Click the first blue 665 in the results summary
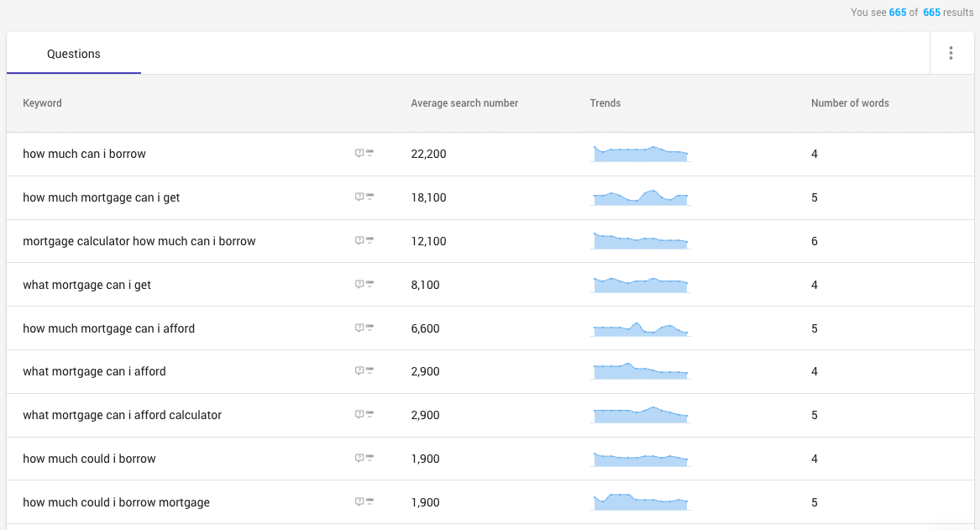The width and height of the screenshot is (980, 530). (898, 13)
